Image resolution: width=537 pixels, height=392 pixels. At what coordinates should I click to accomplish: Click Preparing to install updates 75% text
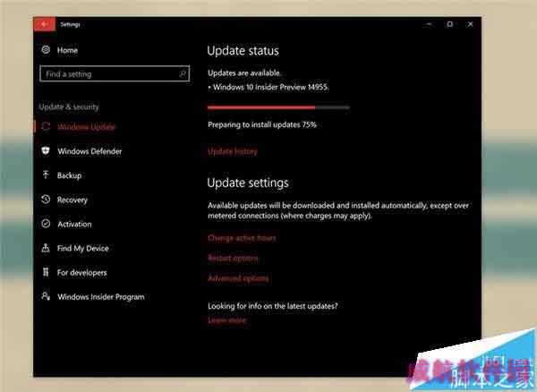pyautogui.click(x=262, y=124)
